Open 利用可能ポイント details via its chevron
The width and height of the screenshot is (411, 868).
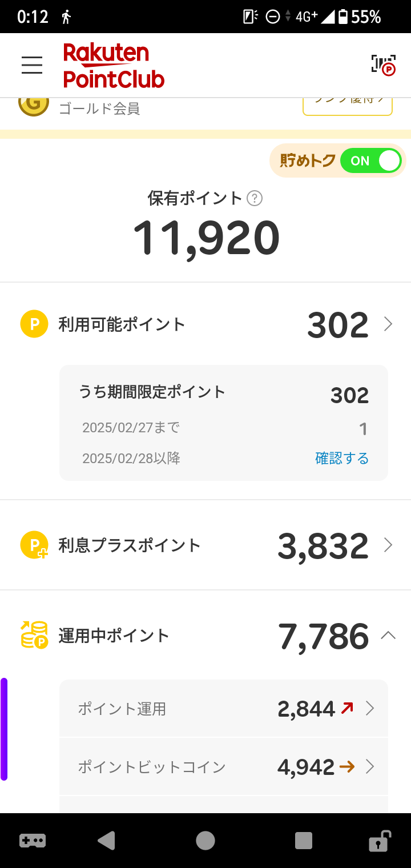pyautogui.click(x=388, y=324)
